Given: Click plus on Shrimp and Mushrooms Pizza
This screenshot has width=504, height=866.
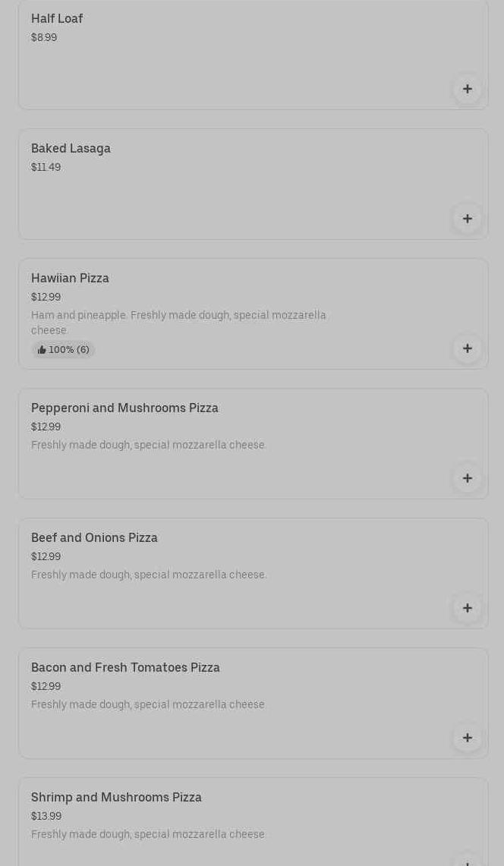Looking at the screenshot, I should click(467, 861).
